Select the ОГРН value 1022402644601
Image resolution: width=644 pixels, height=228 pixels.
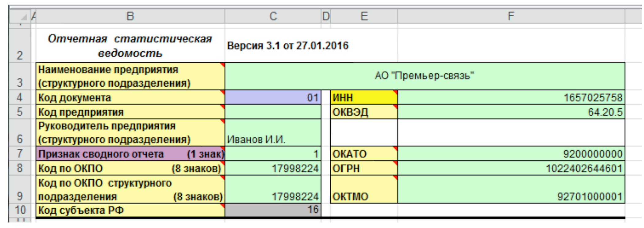coord(511,168)
